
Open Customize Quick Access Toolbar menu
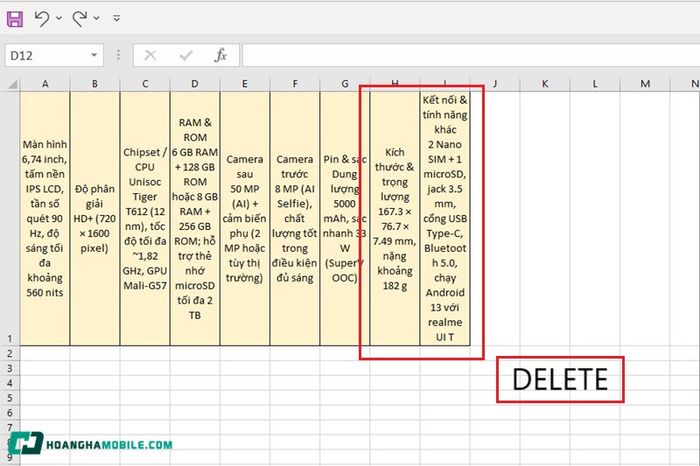[x=117, y=18]
